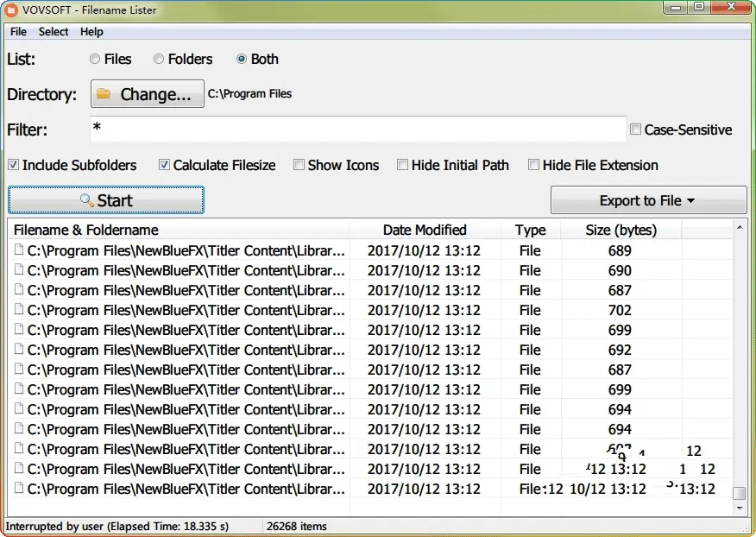Click into the Filter input field
This screenshot has height=537, width=756.
358,129
